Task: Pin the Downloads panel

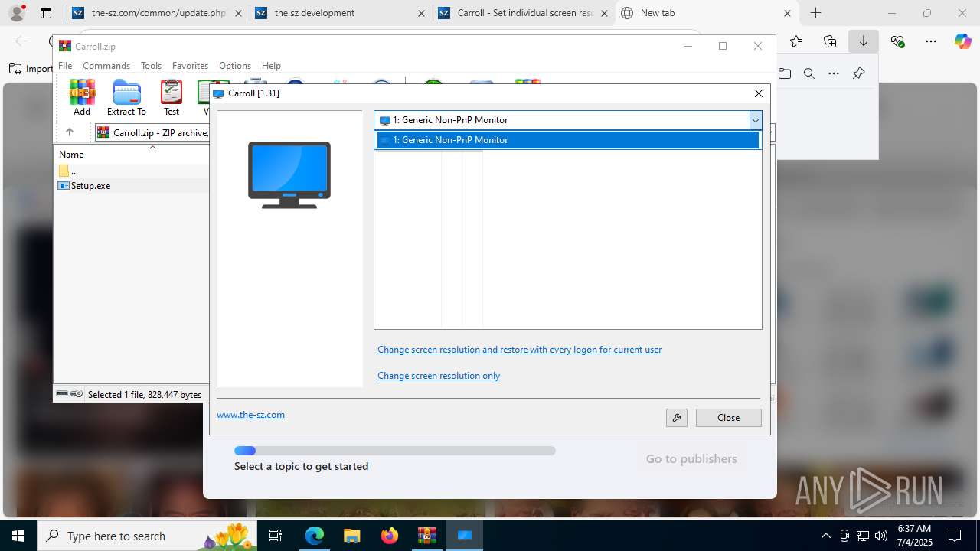Action: [858, 73]
